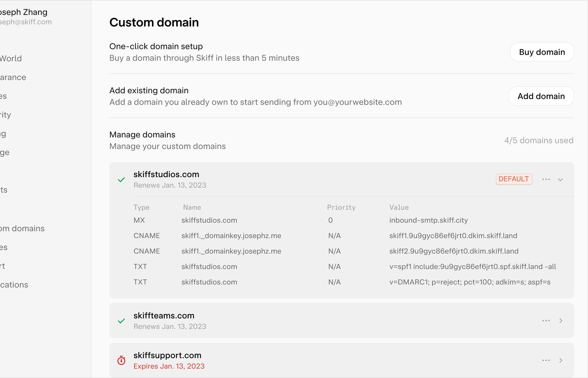Image resolution: width=588 pixels, height=378 pixels.
Task: Click 'Renews Jan. 13, 2023' under skiffteams.com
Action: (170, 326)
